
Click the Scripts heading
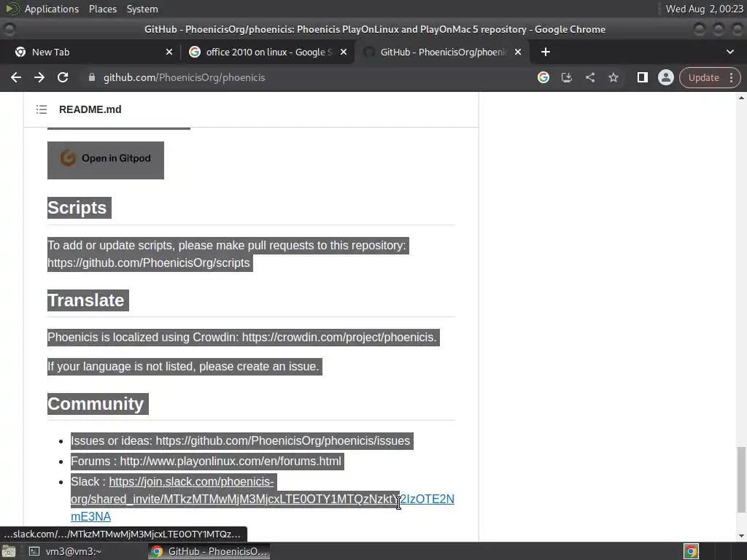click(x=77, y=208)
